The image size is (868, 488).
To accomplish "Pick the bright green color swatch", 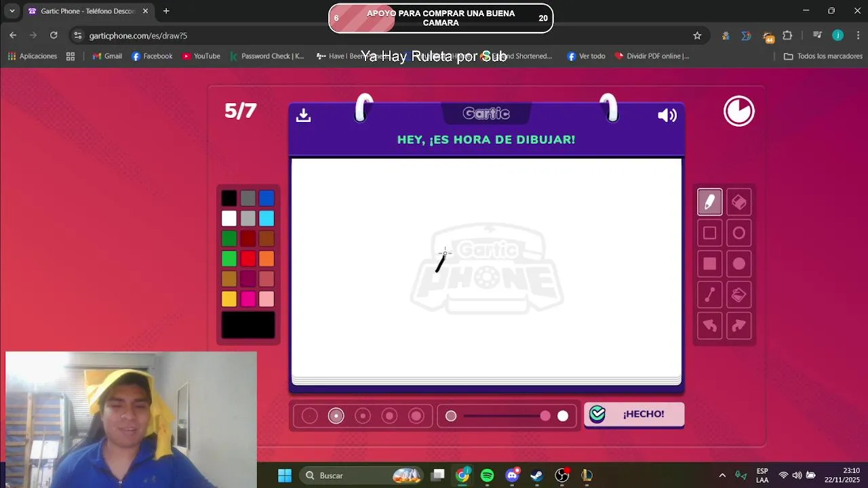I will (x=229, y=258).
